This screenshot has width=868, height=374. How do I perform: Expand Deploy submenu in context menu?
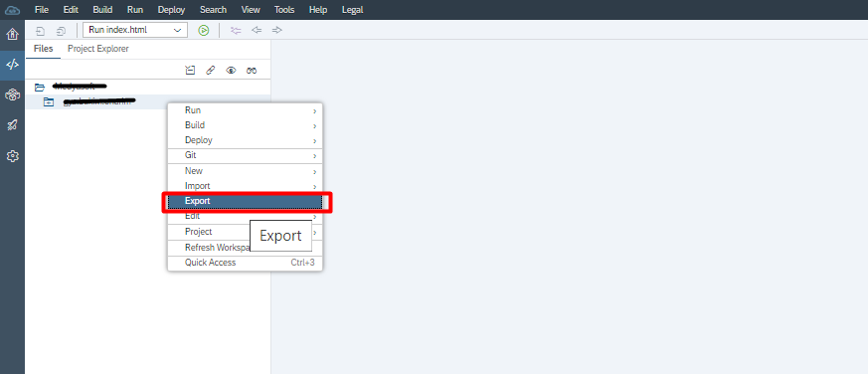(x=245, y=140)
